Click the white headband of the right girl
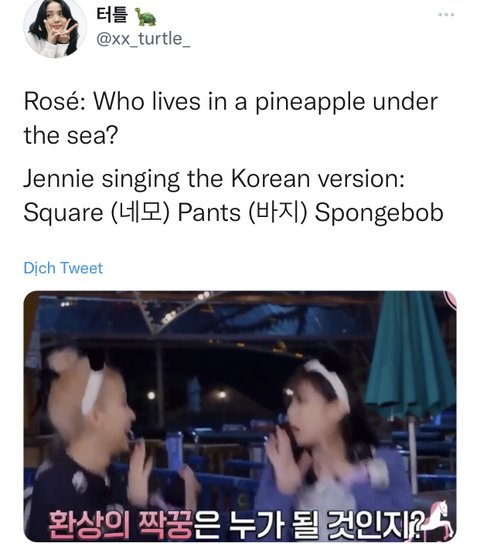Viewport: 480px width, 553px height. tap(328, 383)
